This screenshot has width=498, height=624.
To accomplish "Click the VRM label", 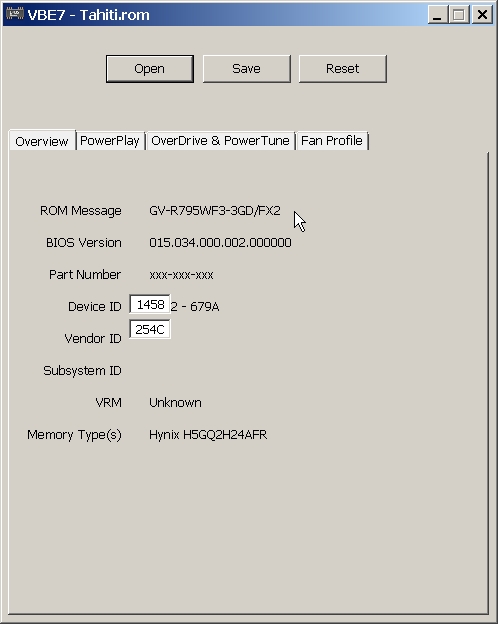I will [108, 403].
